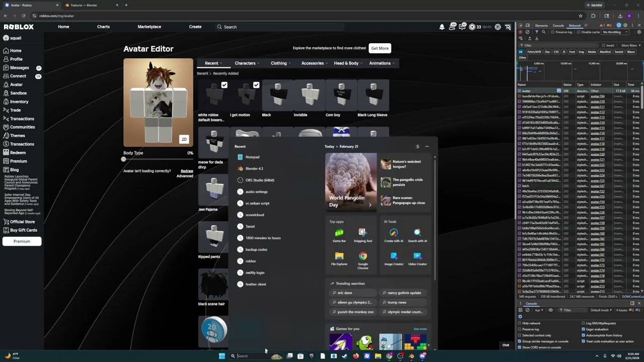
Task: Click the Get More button
Action: pyautogui.click(x=380, y=48)
